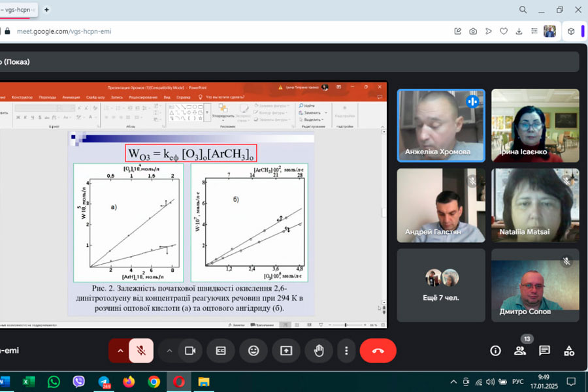Raise your hand in the meeting
The height and width of the screenshot is (392, 588).
tap(319, 351)
